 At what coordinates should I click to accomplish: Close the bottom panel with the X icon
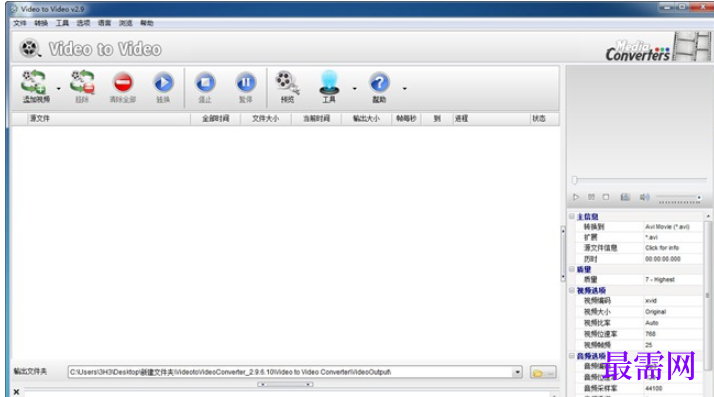[16, 392]
